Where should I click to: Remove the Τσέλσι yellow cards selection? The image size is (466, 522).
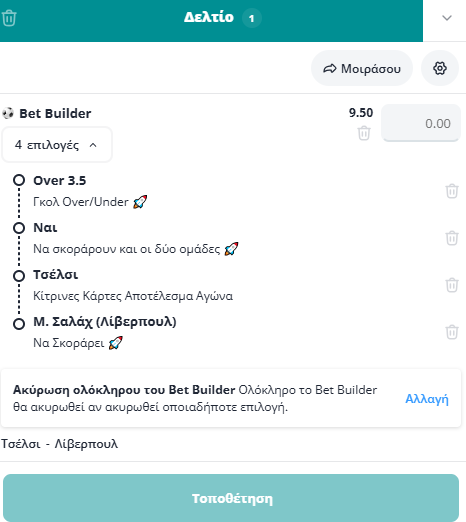click(x=452, y=285)
